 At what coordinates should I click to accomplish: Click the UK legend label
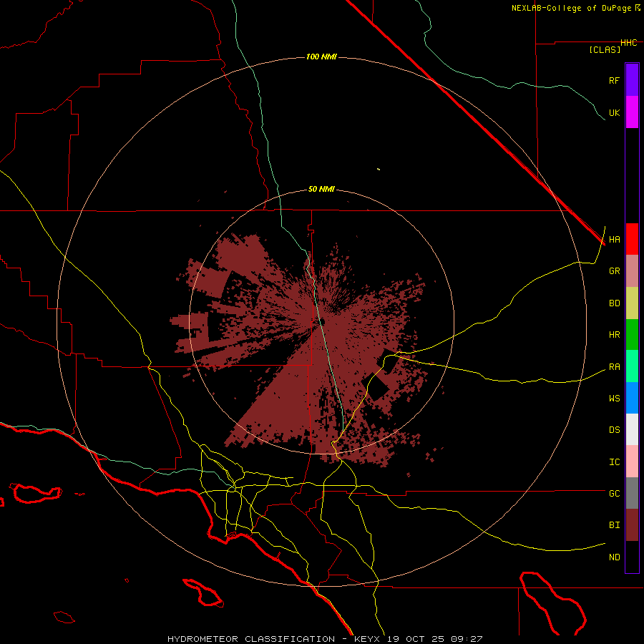(614, 112)
